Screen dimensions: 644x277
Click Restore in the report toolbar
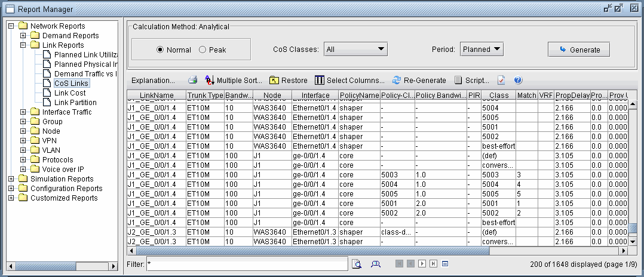[x=289, y=80]
